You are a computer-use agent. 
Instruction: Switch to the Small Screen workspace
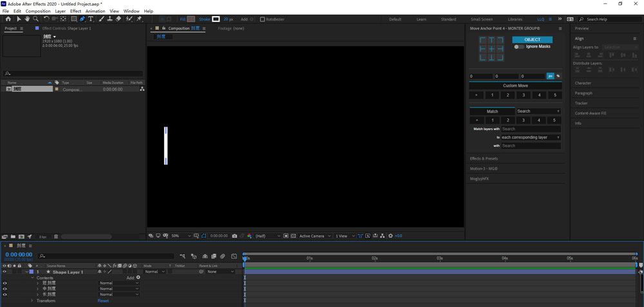(481, 19)
